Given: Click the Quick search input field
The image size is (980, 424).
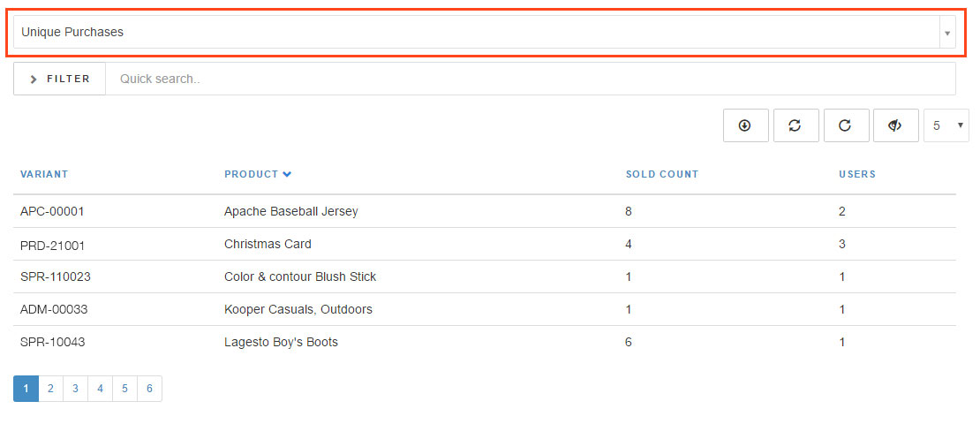Looking at the screenshot, I should 530,79.
